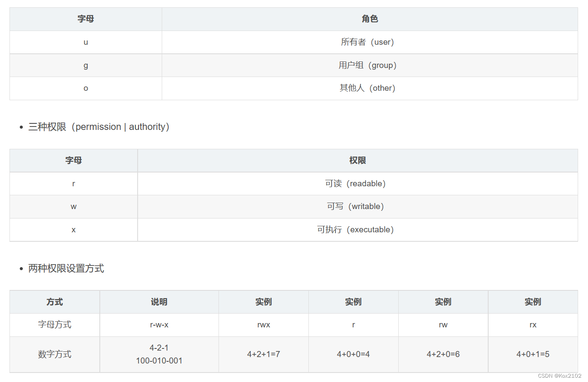The image size is (588, 382).
Task: Click the rw cell
Action: [443, 325]
